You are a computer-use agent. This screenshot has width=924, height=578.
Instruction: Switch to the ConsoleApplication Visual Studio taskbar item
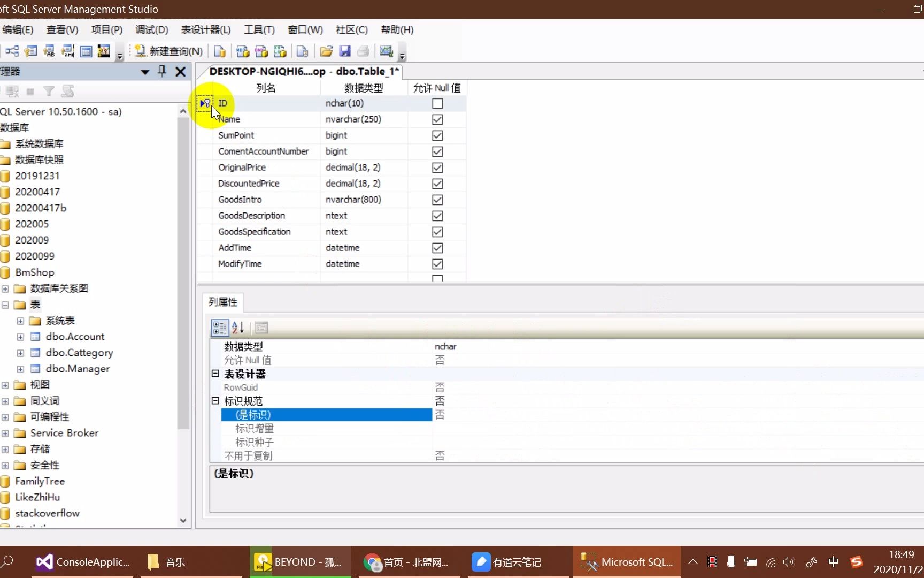click(x=82, y=562)
